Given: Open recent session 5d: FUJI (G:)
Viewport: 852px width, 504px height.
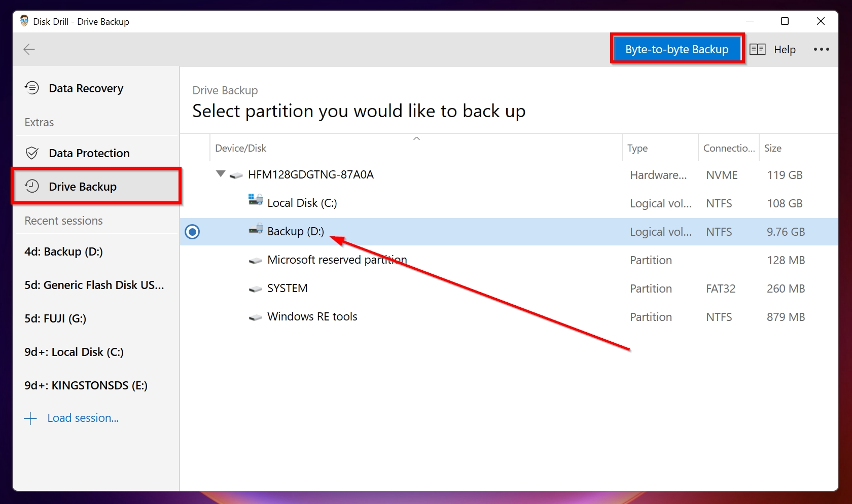Looking at the screenshot, I should [55, 318].
